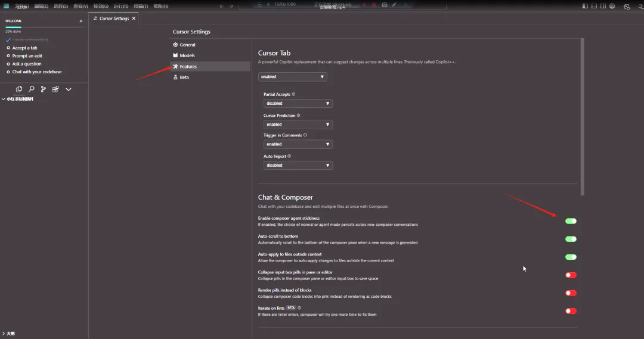
Task: Select Features settings section
Action: [x=210, y=67]
